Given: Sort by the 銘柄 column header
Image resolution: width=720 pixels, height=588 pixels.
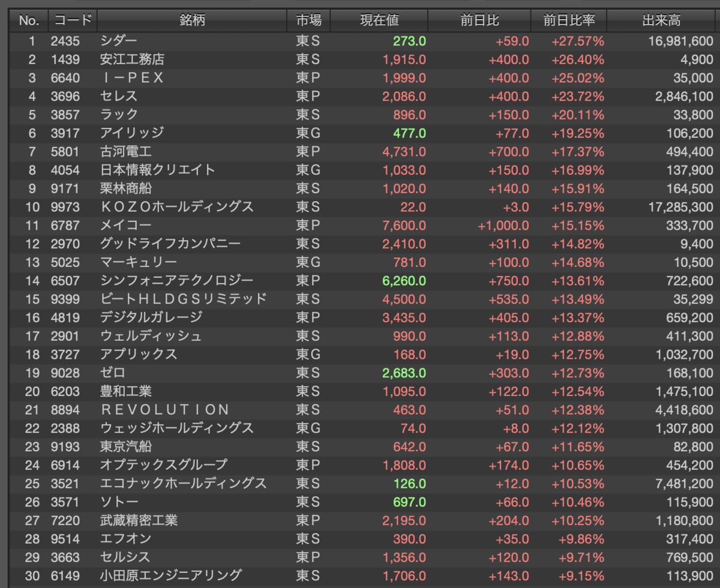Looking at the screenshot, I should click(x=192, y=20).
